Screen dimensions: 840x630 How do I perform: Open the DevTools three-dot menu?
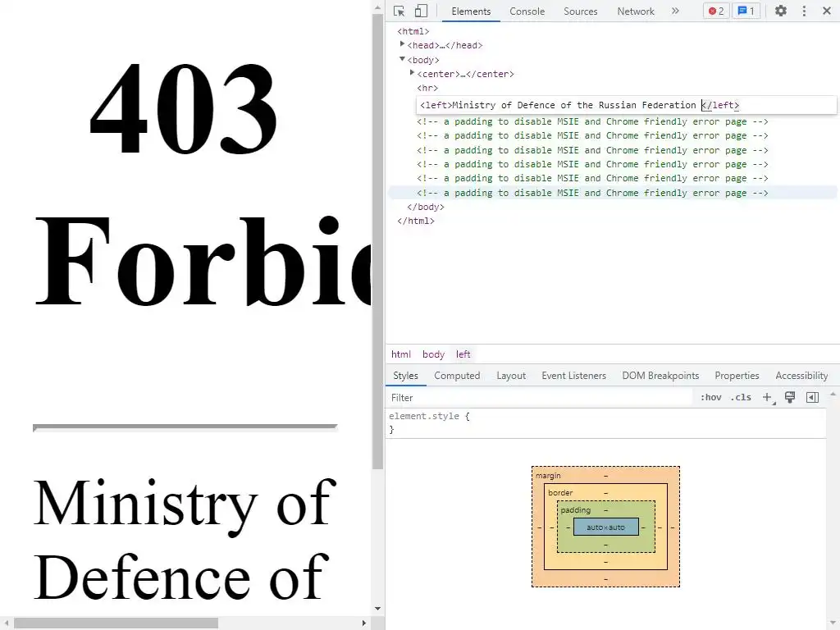(x=804, y=11)
